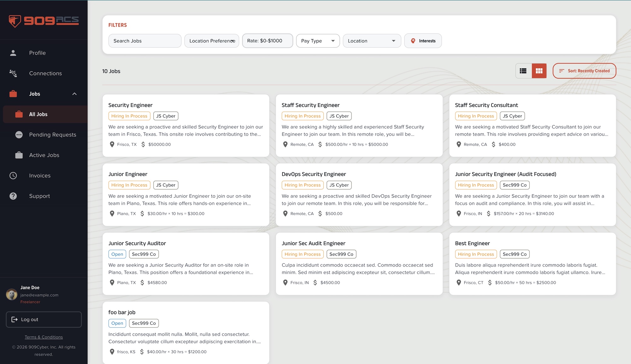Open Invoices via the clock icon
The width and height of the screenshot is (631, 364).
click(13, 175)
